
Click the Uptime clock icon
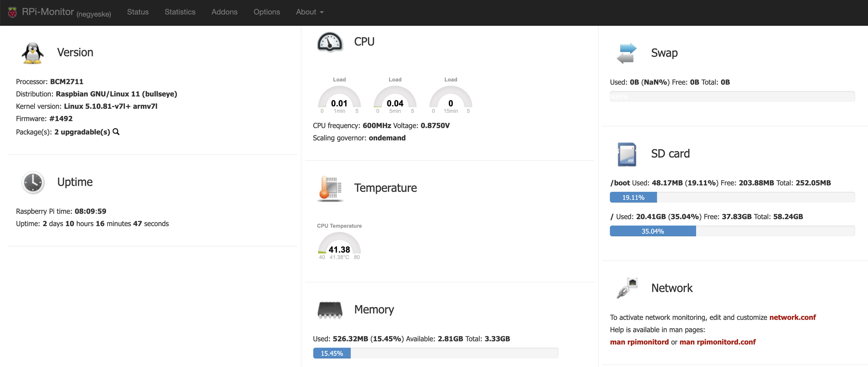33,182
